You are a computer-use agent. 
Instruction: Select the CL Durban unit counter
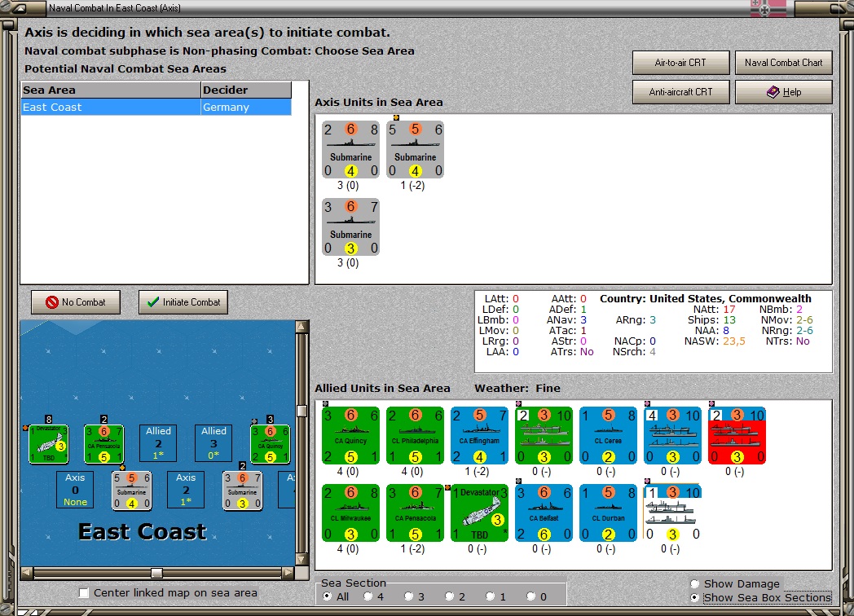pyautogui.click(x=608, y=513)
